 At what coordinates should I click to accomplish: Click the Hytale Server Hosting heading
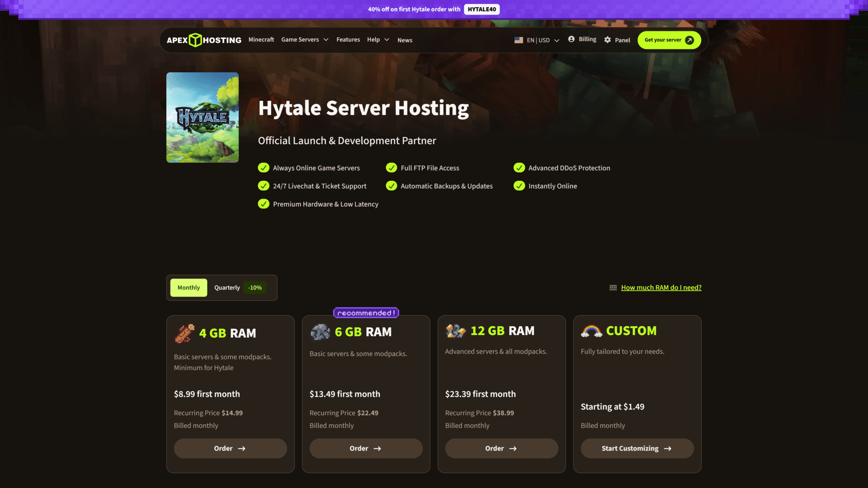click(x=363, y=108)
